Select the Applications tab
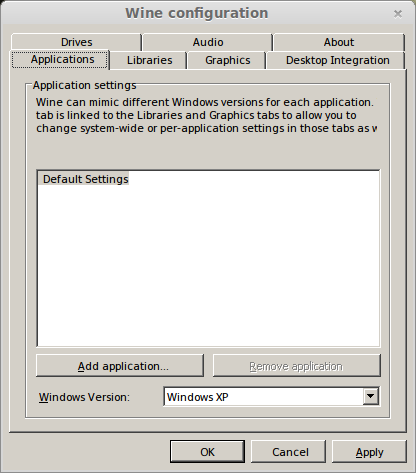 click(x=60, y=60)
